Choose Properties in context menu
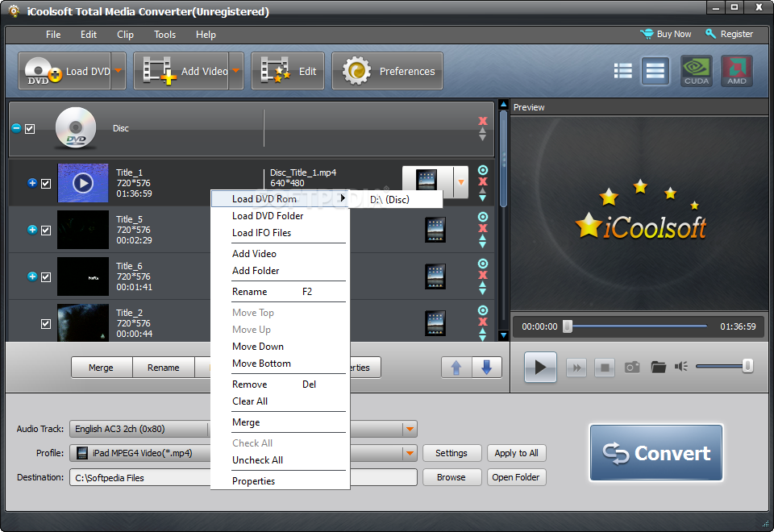The height and width of the screenshot is (532, 774). 280,481
